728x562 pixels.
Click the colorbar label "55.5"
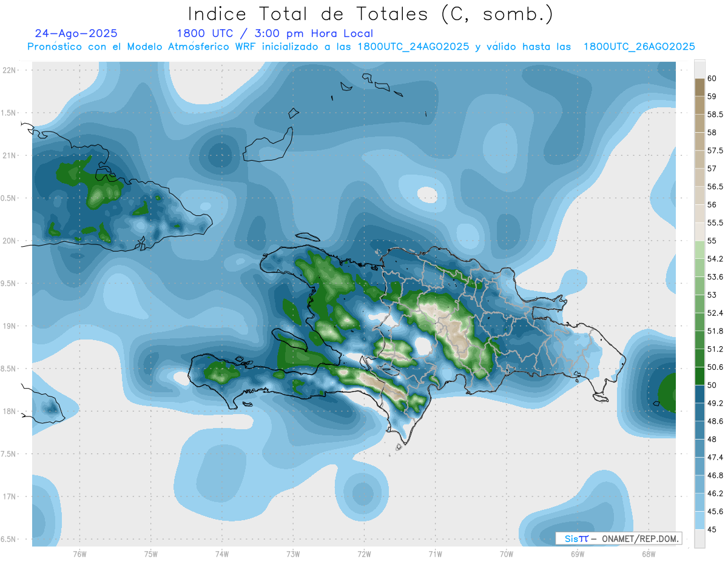point(715,222)
